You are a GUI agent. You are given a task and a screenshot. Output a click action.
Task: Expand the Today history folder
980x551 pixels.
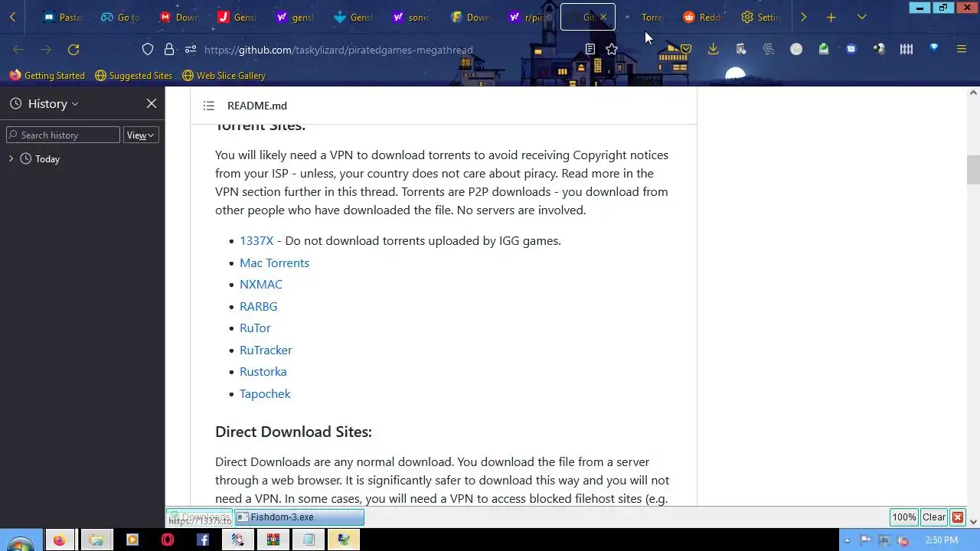point(11,159)
